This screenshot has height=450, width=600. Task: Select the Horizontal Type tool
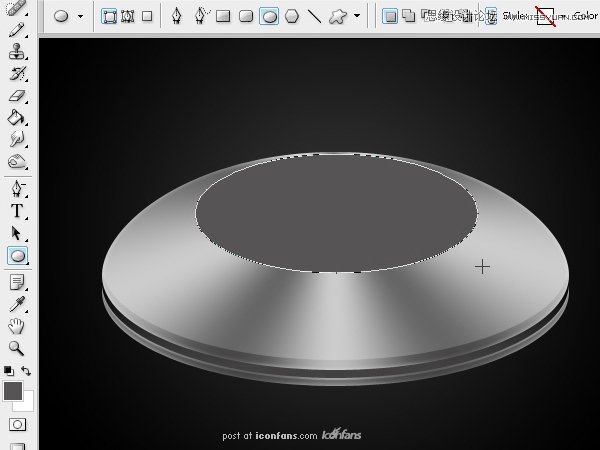point(17,211)
